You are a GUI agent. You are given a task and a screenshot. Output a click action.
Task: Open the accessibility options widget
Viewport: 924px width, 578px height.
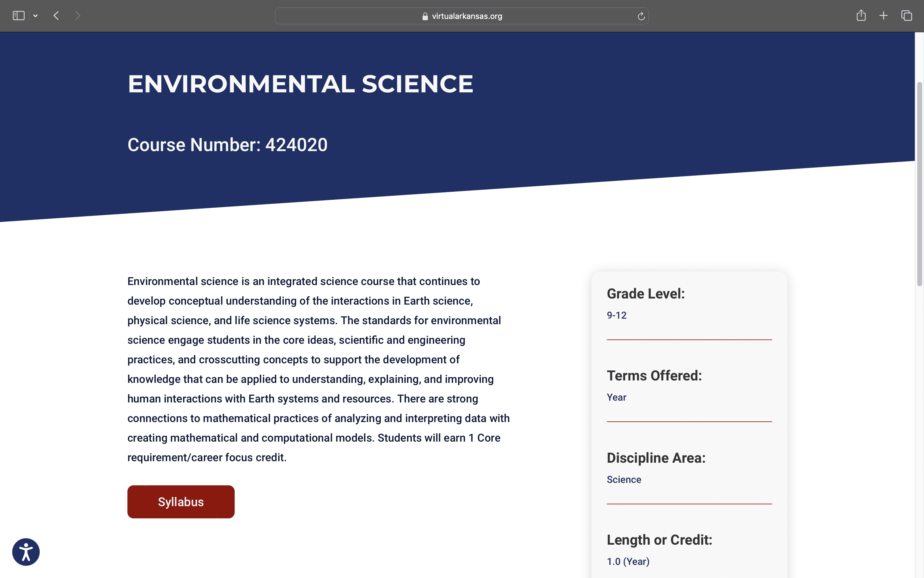26,552
